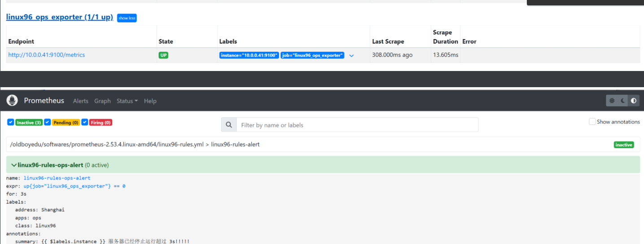Select the auto contrast theme icon
Screen dimensions: 644x244
pyautogui.click(x=634, y=101)
